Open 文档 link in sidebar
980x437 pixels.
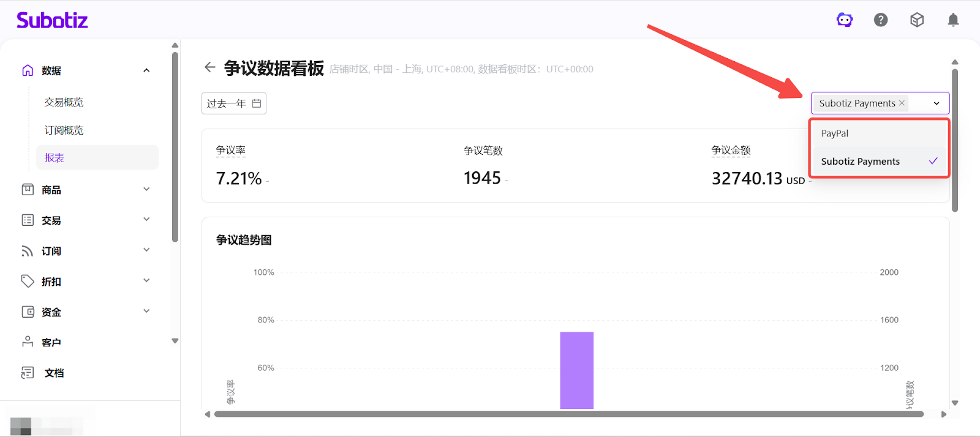point(54,373)
